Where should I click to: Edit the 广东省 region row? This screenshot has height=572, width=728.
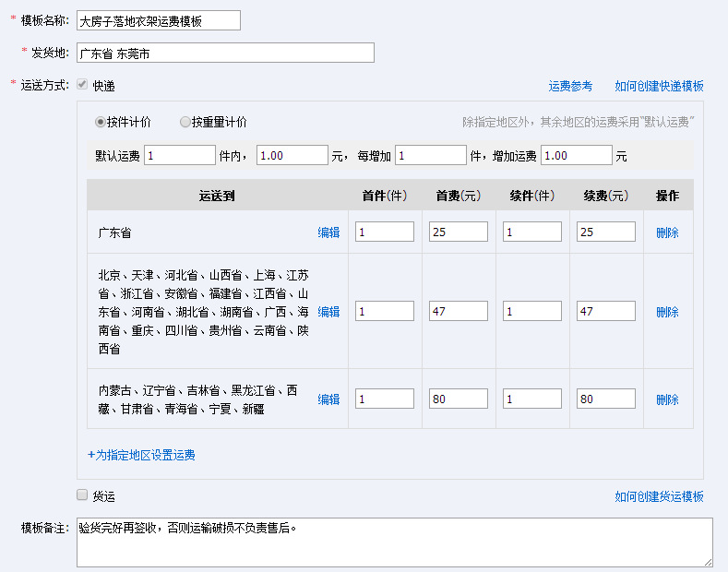[x=328, y=232]
